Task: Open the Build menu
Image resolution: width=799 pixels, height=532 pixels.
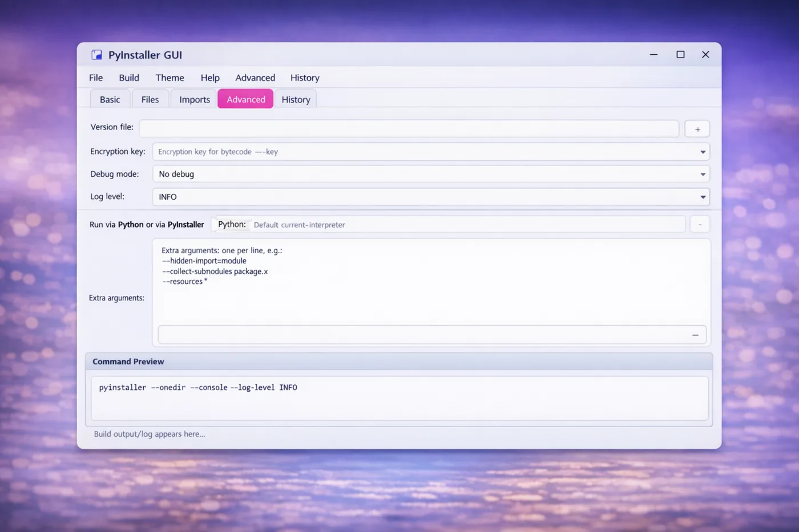Action: [x=128, y=78]
